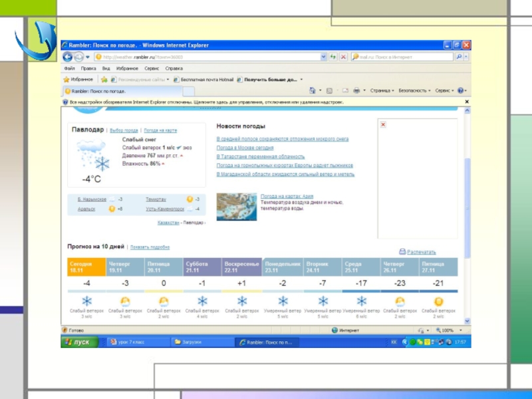Open the search provider dropdown arrow
532x399 pixels.
coord(466,57)
